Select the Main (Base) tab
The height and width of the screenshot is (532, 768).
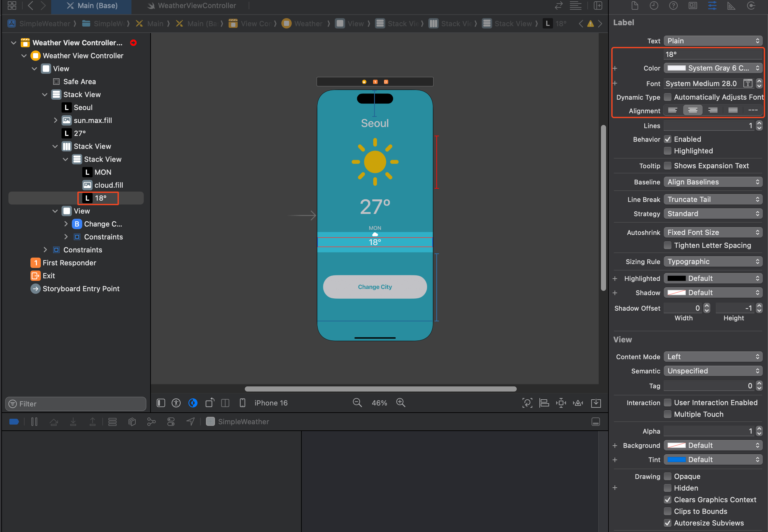coord(92,6)
